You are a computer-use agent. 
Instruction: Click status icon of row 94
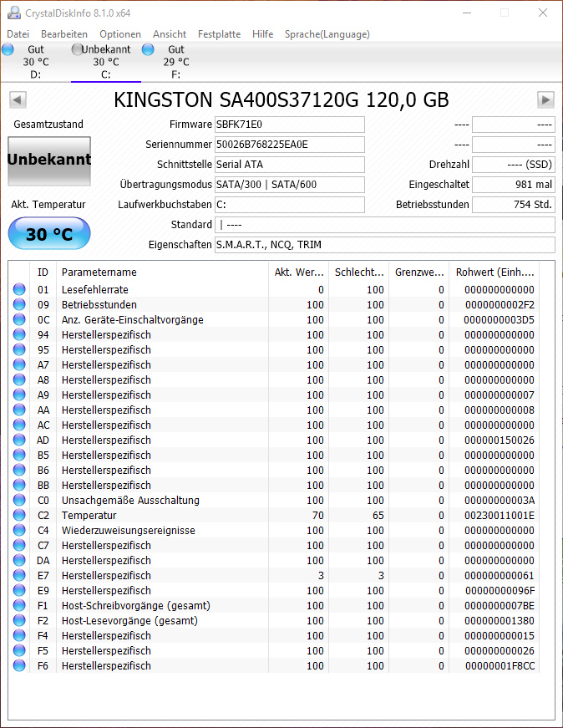[19, 334]
